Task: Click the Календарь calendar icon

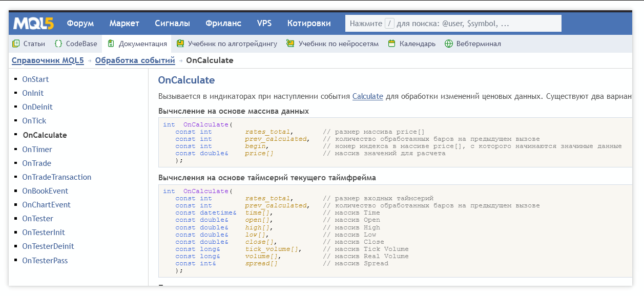Action: (392, 44)
